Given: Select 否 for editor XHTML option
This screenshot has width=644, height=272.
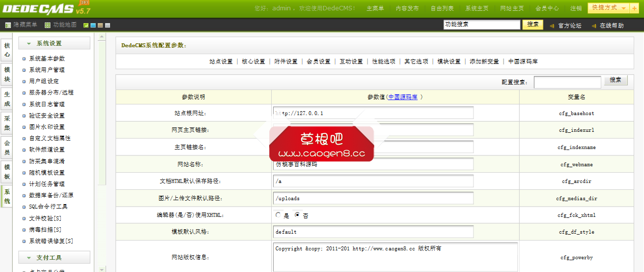Looking at the screenshot, I should 297,215.
